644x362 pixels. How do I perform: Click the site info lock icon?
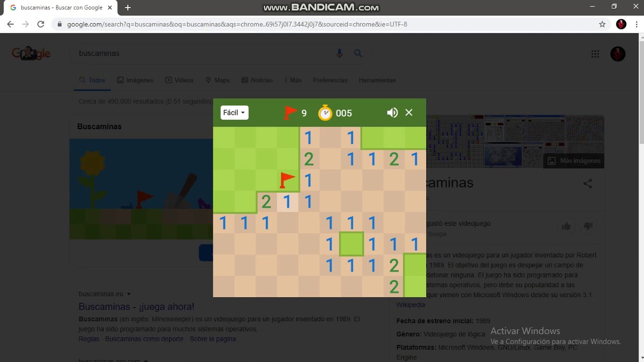tap(60, 24)
